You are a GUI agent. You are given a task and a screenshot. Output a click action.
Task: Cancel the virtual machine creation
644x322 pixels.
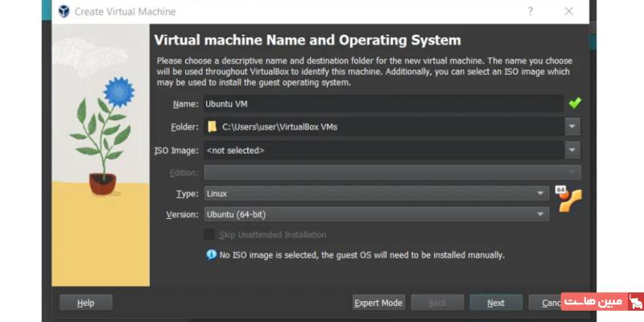546,303
